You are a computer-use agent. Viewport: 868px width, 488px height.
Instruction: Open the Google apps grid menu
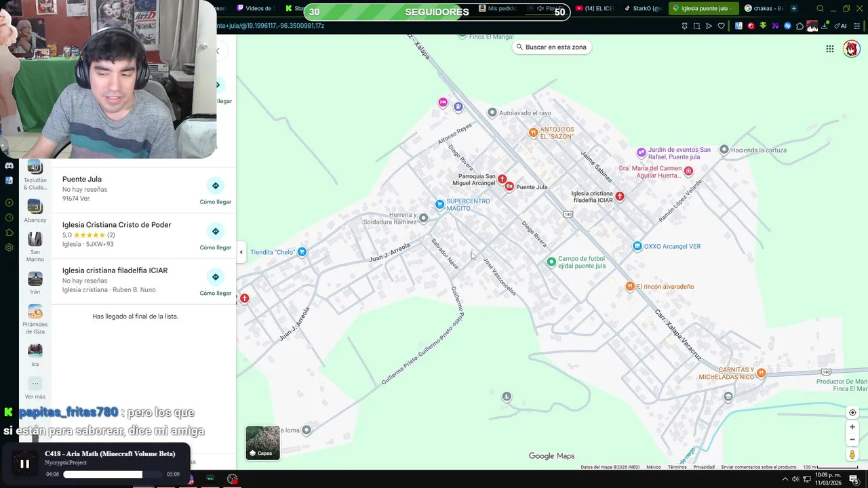point(829,49)
